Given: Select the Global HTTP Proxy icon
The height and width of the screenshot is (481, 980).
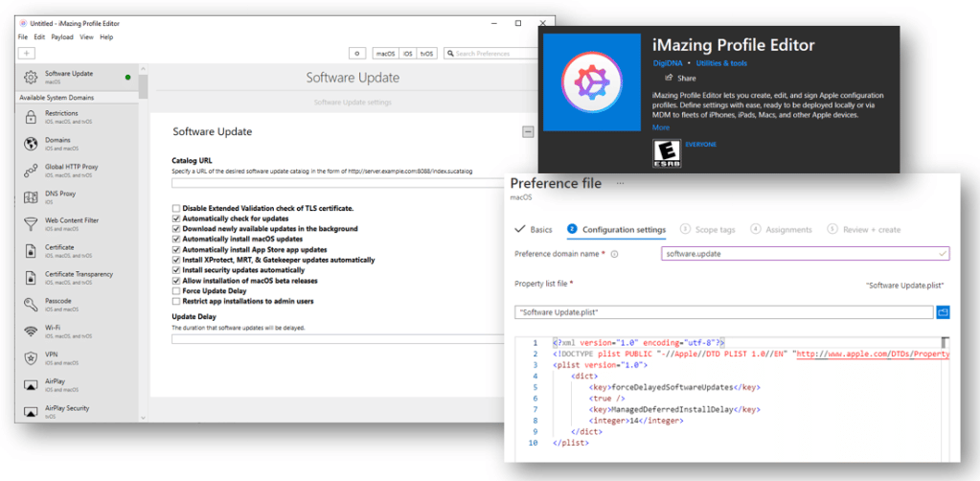Looking at the screenshot, I should pos(31,171).
